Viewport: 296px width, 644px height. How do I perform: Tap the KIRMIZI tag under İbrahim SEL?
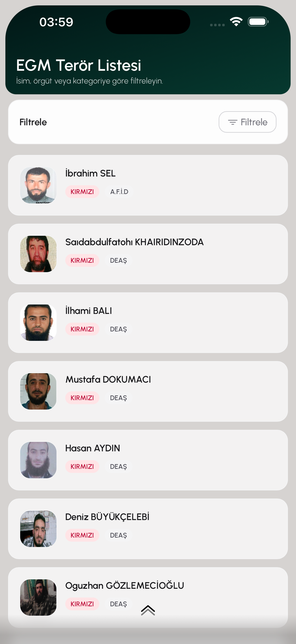pos(82,192)
